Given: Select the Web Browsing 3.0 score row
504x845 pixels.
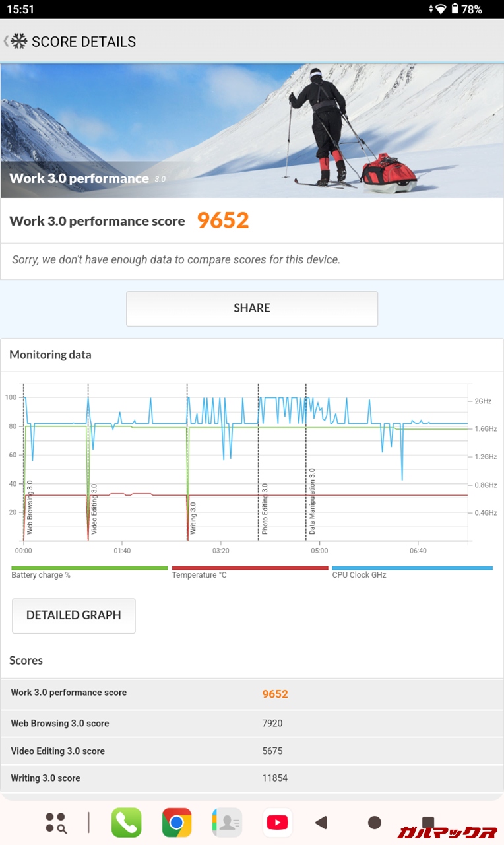Looking at the screenshot, I should point(252,723).
